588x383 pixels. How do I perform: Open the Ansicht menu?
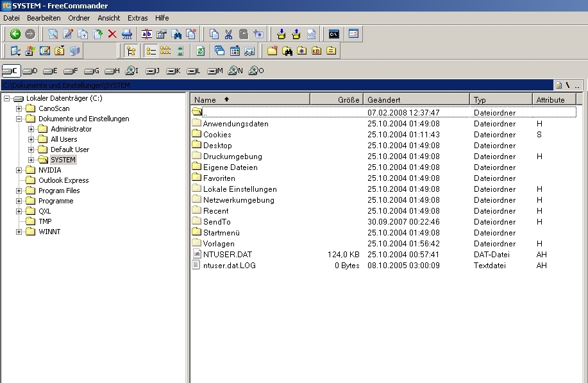click(109, 18)
